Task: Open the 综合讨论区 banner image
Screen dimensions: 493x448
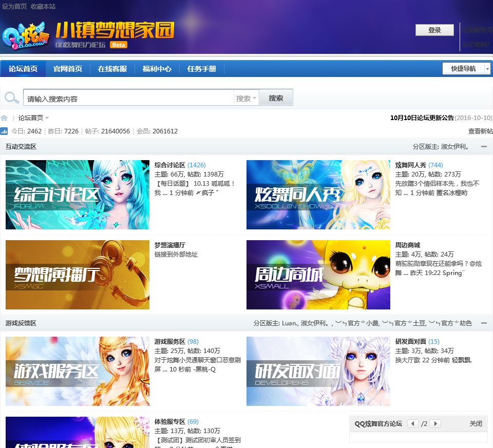Action: coord(78,195)
